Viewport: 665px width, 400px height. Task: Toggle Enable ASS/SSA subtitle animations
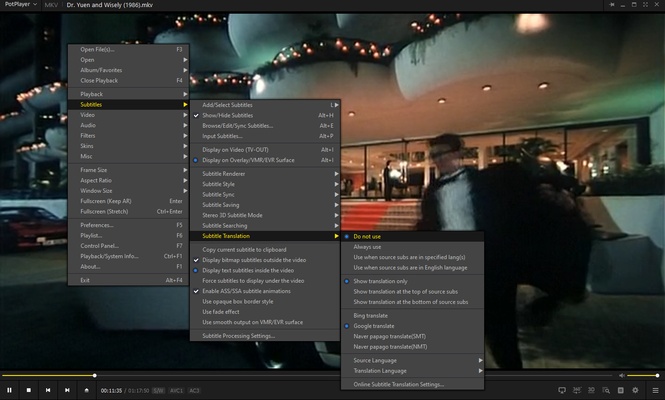[x=265, y=291]
